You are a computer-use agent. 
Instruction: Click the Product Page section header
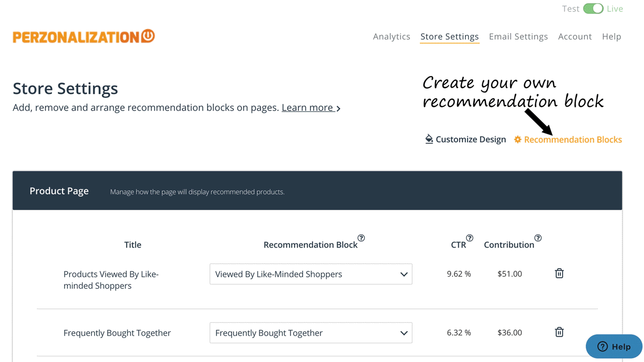[317, 190]
